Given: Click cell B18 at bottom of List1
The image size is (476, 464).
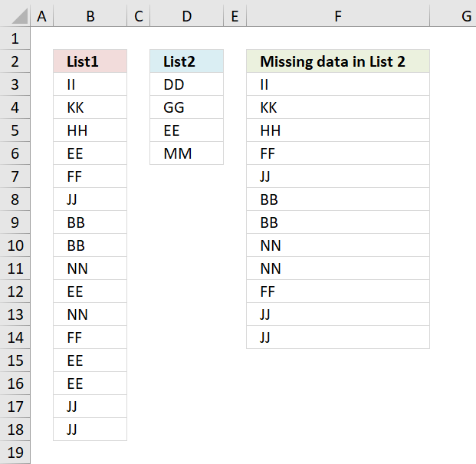Looking at the screenshot, I should point(90,429).
